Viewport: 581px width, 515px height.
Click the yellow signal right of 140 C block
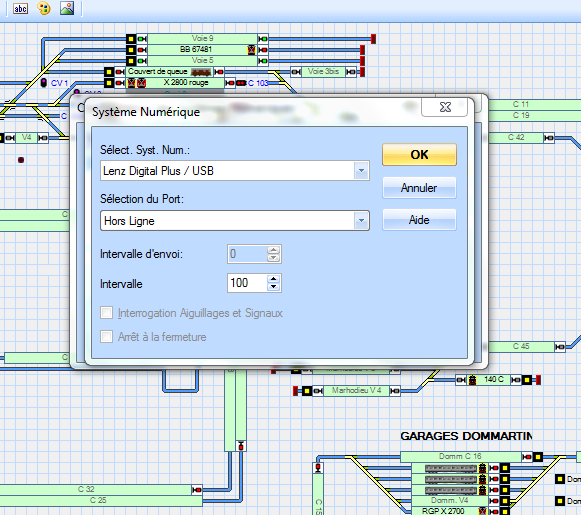(x=527, y=380)
